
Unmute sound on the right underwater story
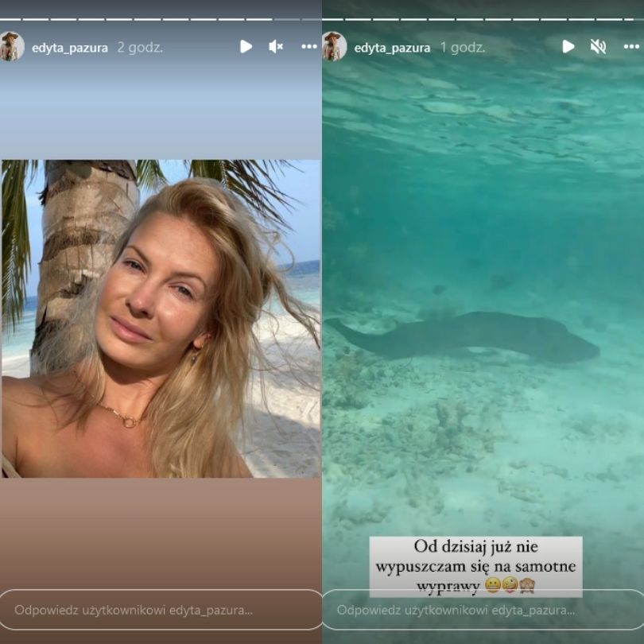[598, 47]
